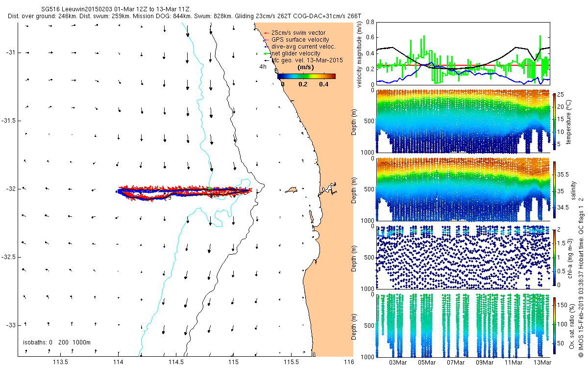
Task: Click the isobaths legend text
Action: pos(57,342)
